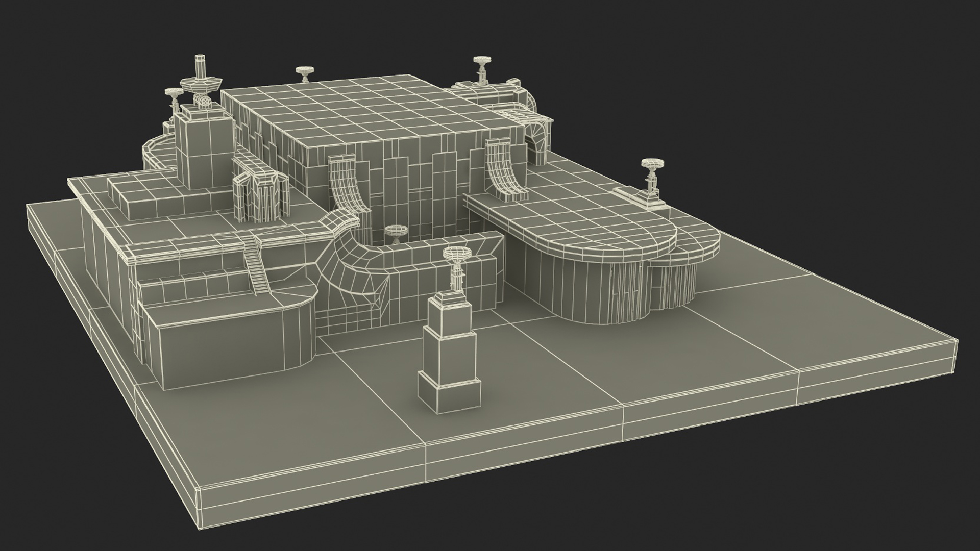Pick the tall cylindrical mast on the left tower
This screenshot has width=980, height=551.
(200, 67)
